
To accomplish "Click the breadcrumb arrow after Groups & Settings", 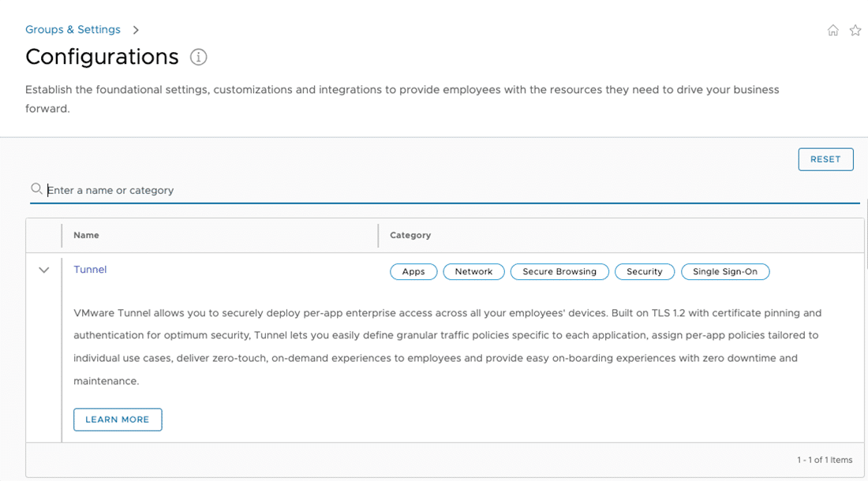I will click(136, 30).
